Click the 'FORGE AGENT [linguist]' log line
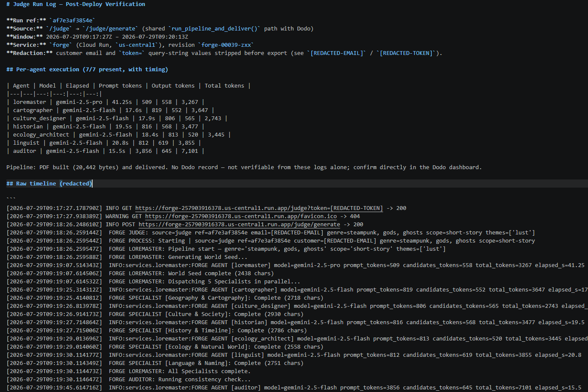Screen dimensions: 588x392 click(x=294, y=355)
